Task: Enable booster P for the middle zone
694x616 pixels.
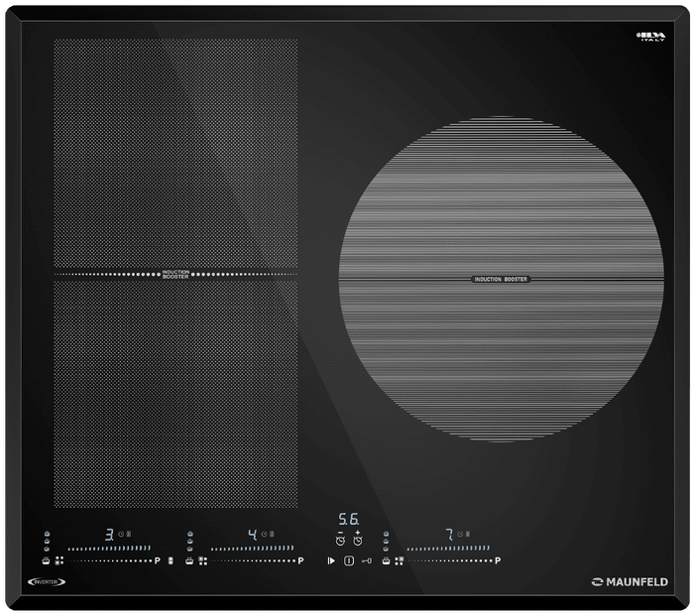Action: (300, 561)
